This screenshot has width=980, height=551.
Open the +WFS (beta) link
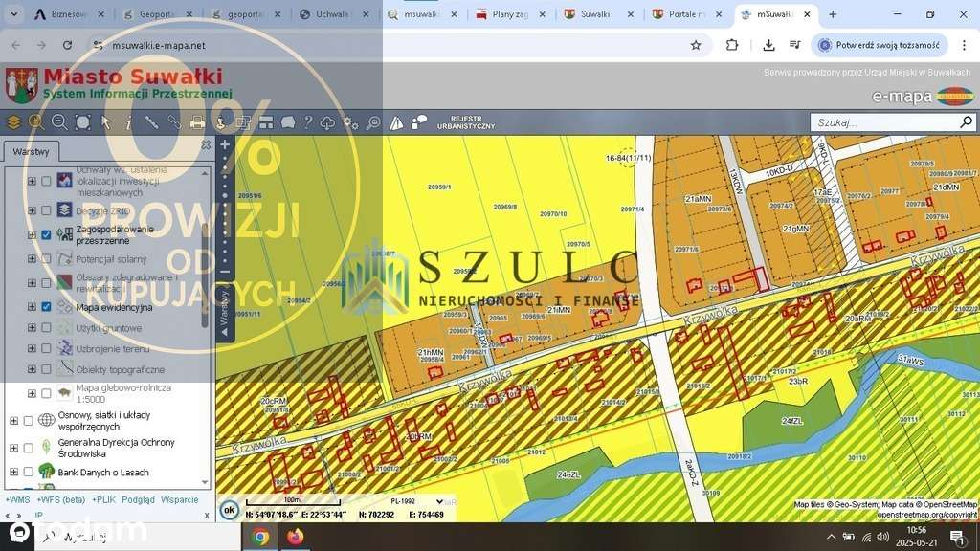click(x=61, y=499)
